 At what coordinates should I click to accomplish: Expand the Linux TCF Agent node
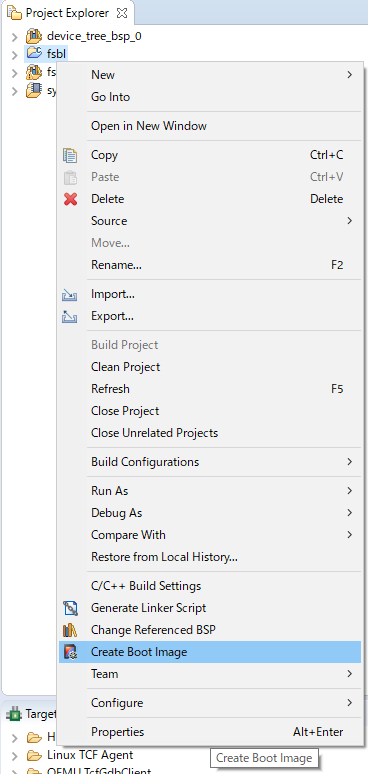pos(14,756)
